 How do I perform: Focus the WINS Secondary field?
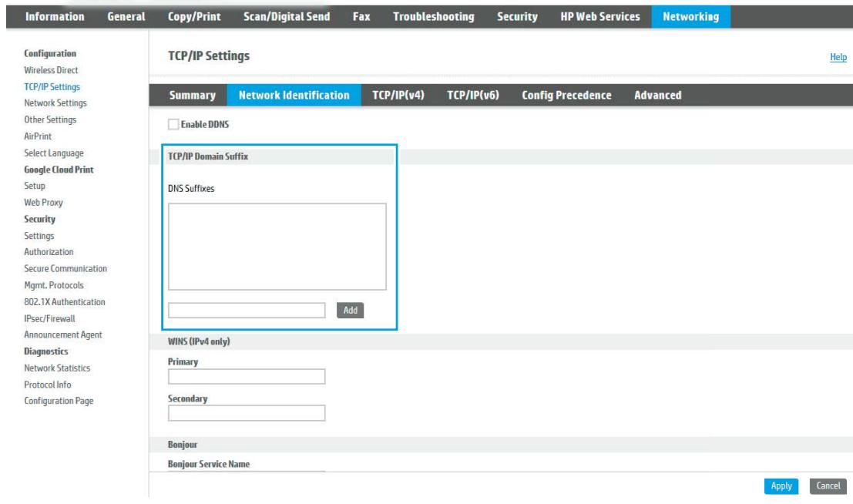pos(247,413)
